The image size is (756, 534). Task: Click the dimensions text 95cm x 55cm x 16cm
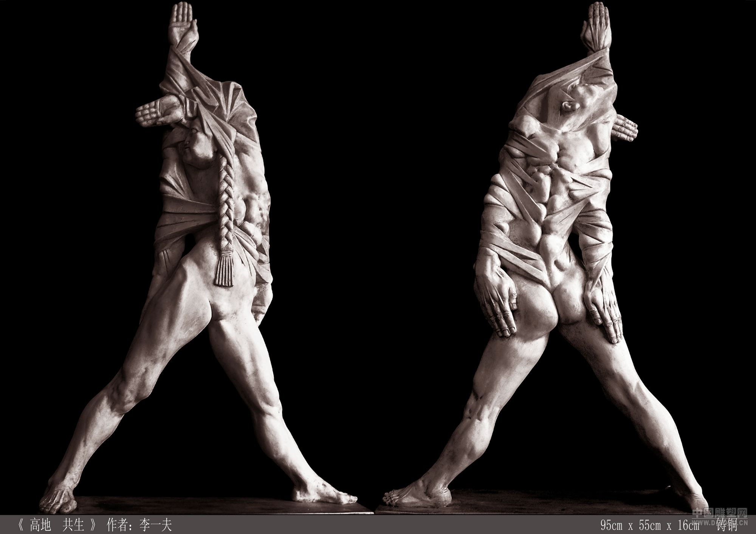pyautogui.click(x=650, y=526)
